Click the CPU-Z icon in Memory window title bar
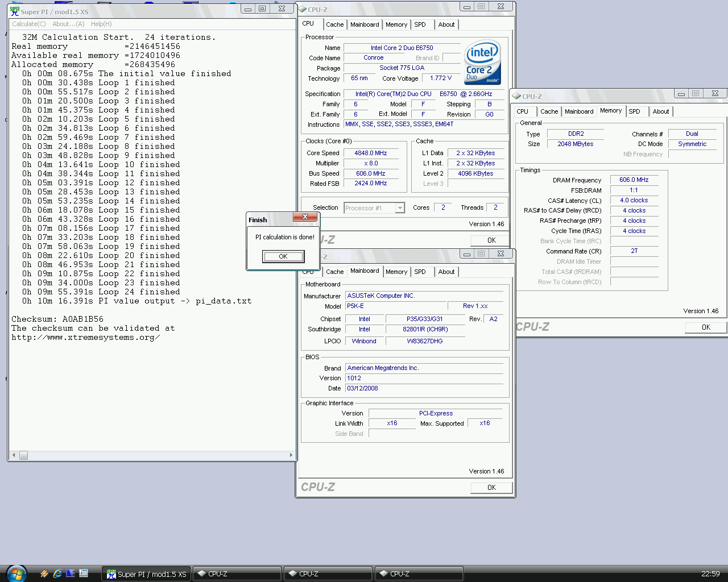The image size is (728, 582). click(x=517, y=96)
